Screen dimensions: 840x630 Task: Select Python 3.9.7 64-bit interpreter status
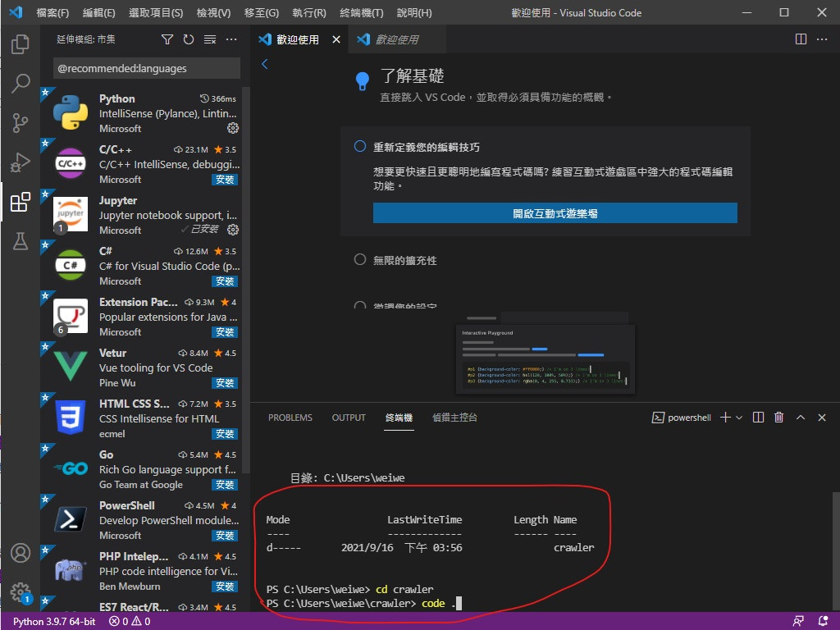click(x=54, y=622)
